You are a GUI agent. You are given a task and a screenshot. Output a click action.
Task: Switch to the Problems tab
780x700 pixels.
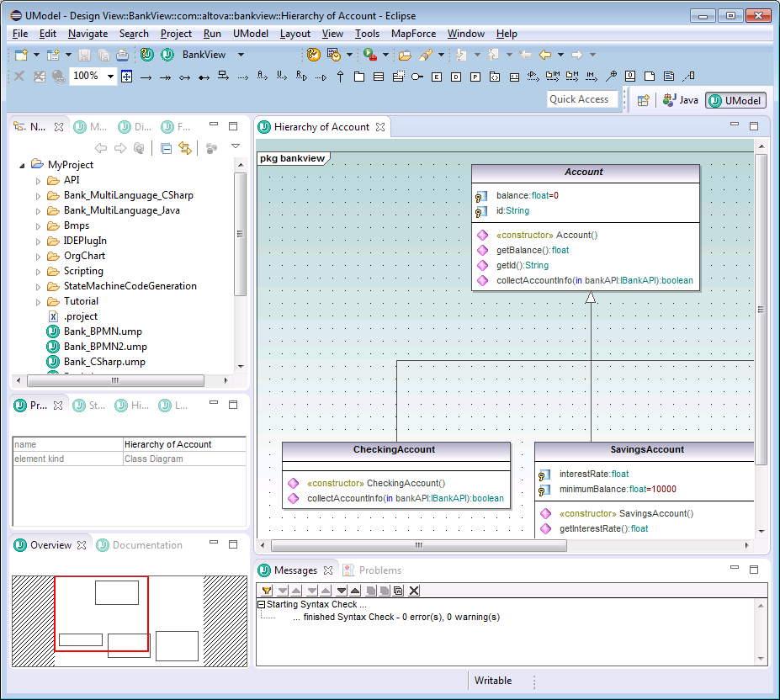click(x=379, y=570)
